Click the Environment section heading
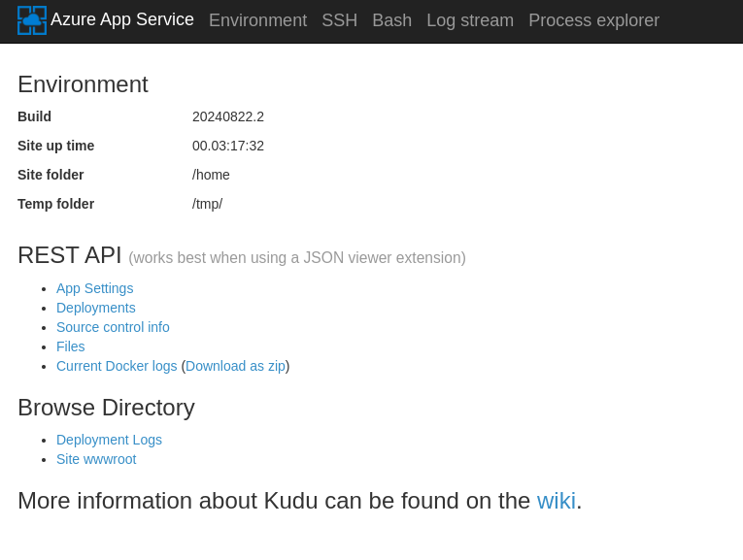The height and width of the screenshot is (560, 743). tap(83, 84)
